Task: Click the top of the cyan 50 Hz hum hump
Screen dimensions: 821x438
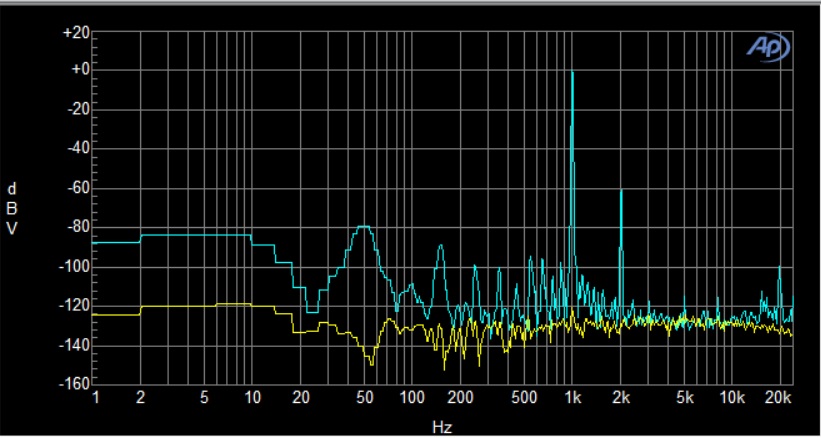Action: pyautogui.click(x=364, y=227)
